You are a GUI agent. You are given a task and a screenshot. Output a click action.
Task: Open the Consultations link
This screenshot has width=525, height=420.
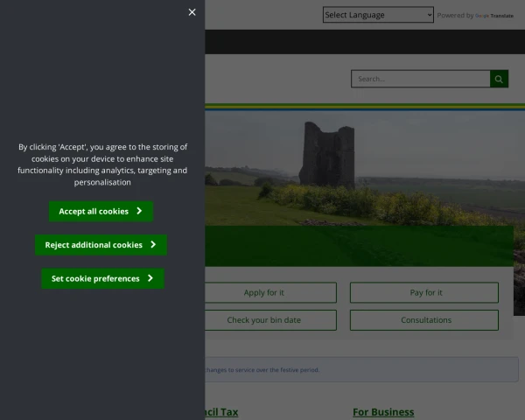point(424,320)
